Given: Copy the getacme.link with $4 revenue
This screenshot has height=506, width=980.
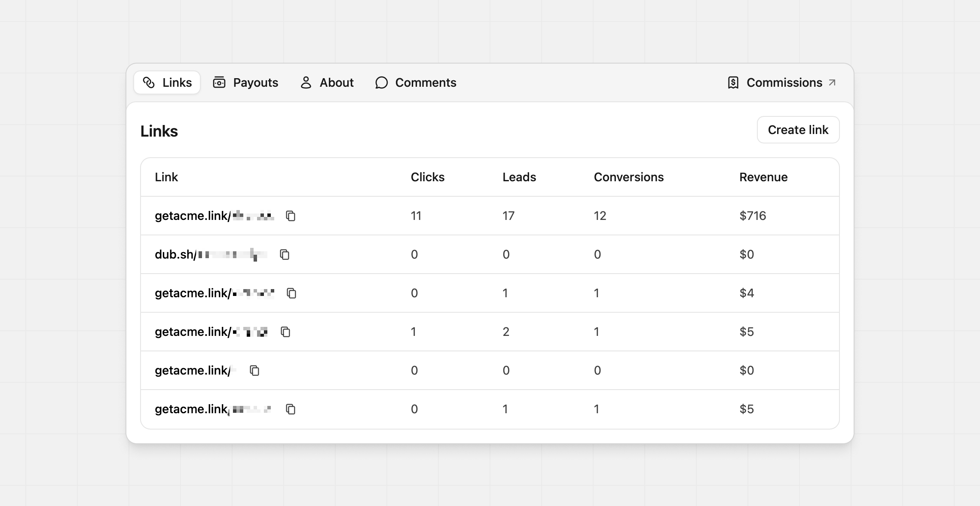Looking at the screenshot, I should [291, 293].
